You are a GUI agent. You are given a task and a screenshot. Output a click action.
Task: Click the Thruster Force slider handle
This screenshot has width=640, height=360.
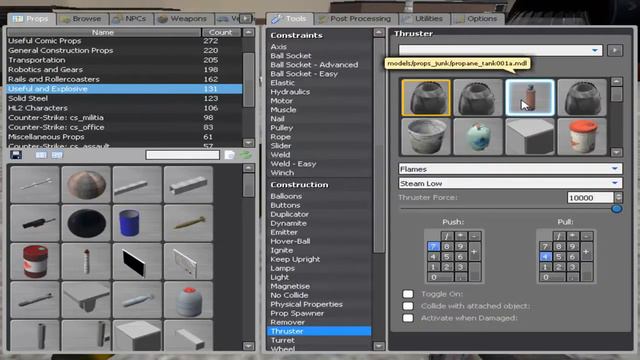(617, 209)
